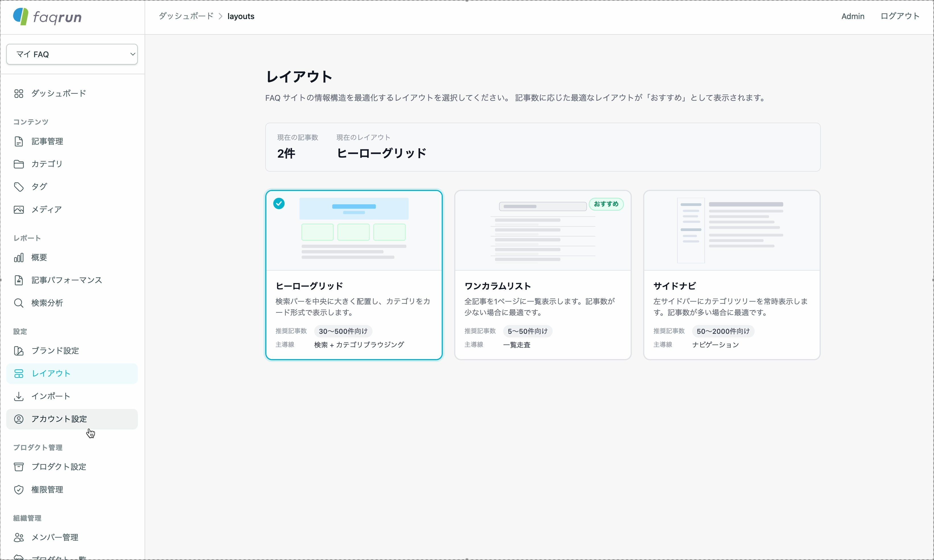Click the カテゴリ folder icon
The image size is (934, 560).
[18, 164]
